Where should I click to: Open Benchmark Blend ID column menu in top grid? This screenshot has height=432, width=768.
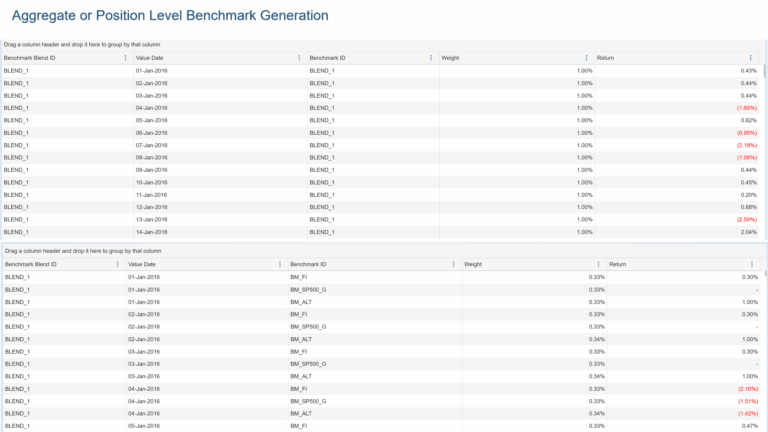click(x=125, y=58)
